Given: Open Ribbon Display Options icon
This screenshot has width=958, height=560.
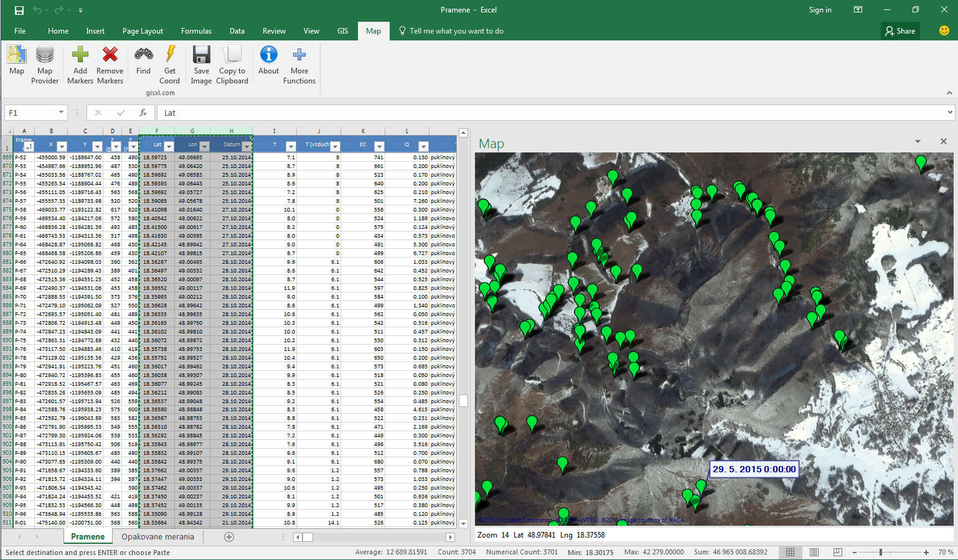Looking at the screenshot, I should pos(858,10).
